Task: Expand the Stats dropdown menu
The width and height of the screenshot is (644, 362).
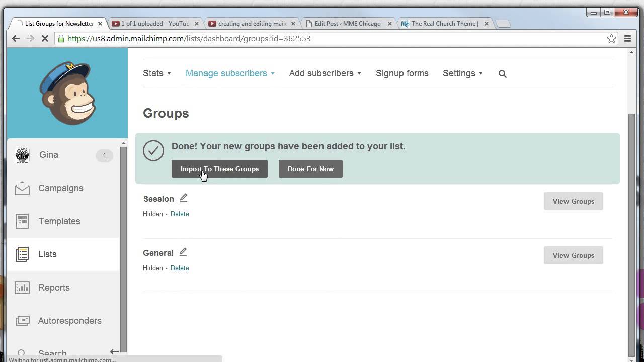Action: point(157,73)
